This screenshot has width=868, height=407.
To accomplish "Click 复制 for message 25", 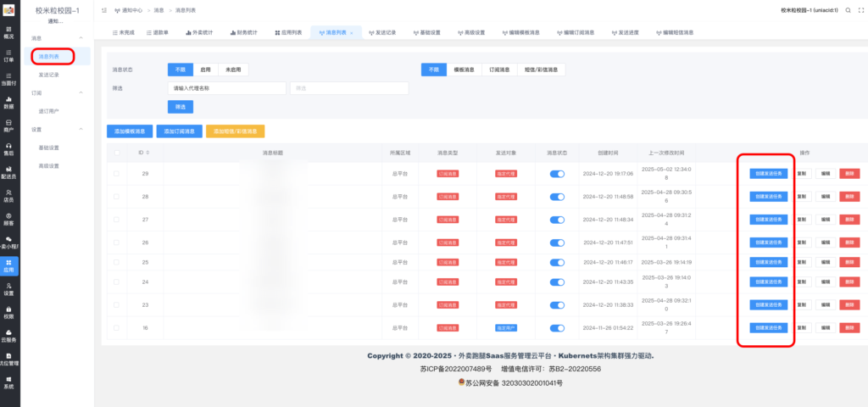I will tap(802, 262).
